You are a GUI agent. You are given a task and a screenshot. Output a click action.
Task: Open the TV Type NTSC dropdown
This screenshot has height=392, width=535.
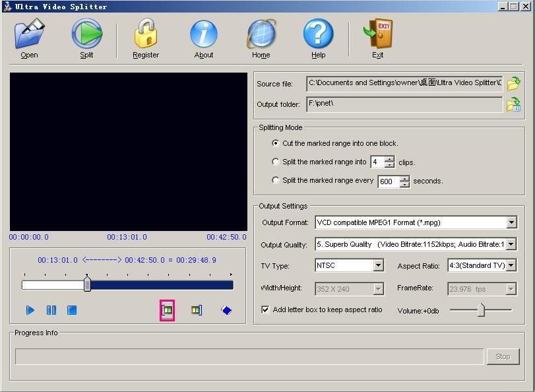click(378, 265)
